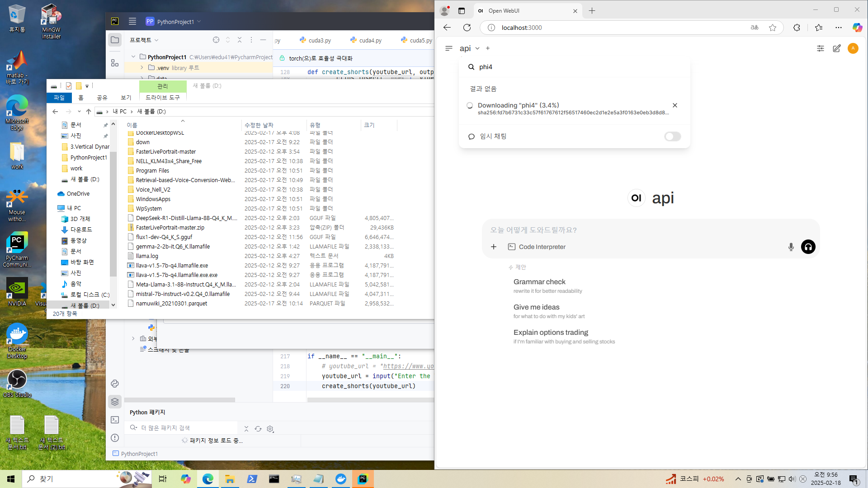Open PyCharm Python Packages layers icon
Viewport: 868px width, 488px height.
115,401
